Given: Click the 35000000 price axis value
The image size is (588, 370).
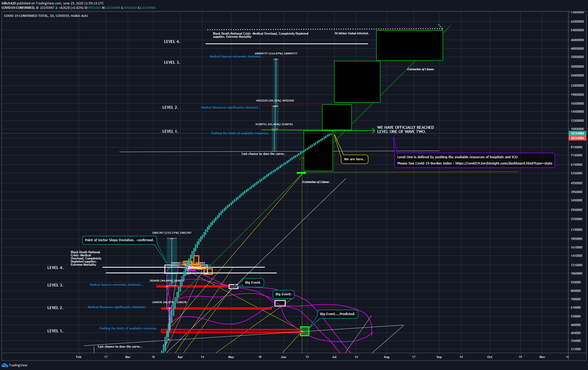Looking at the screenshot, I should pos(577,57).
